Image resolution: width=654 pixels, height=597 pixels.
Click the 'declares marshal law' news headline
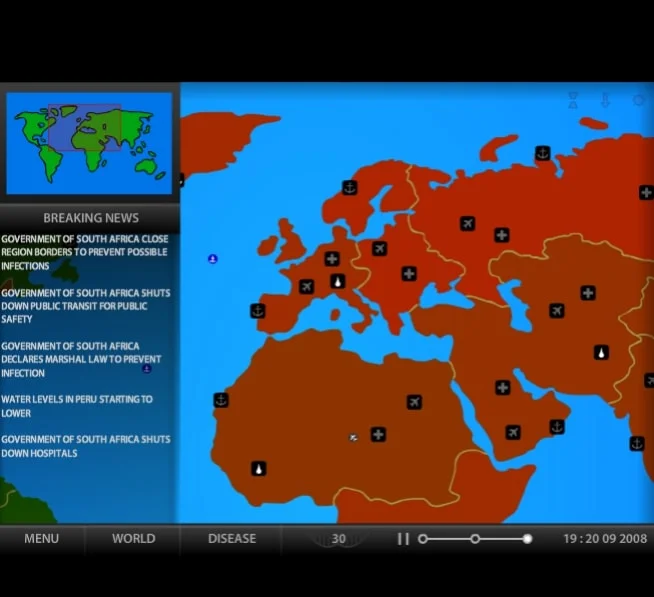(81, 359)
